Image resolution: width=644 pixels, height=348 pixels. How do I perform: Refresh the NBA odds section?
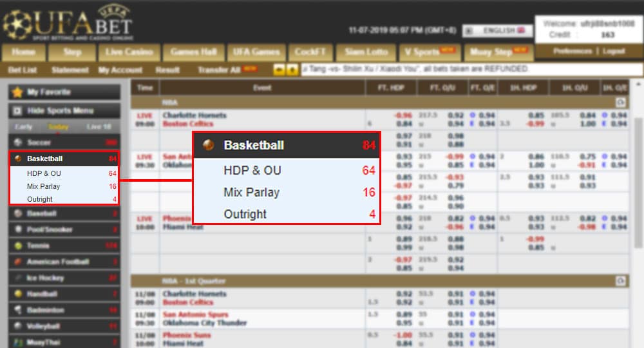620,102
